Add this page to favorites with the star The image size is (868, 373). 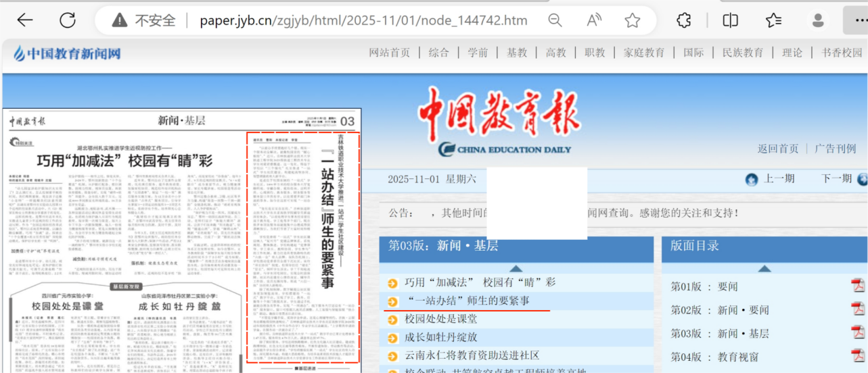[633, 20]
